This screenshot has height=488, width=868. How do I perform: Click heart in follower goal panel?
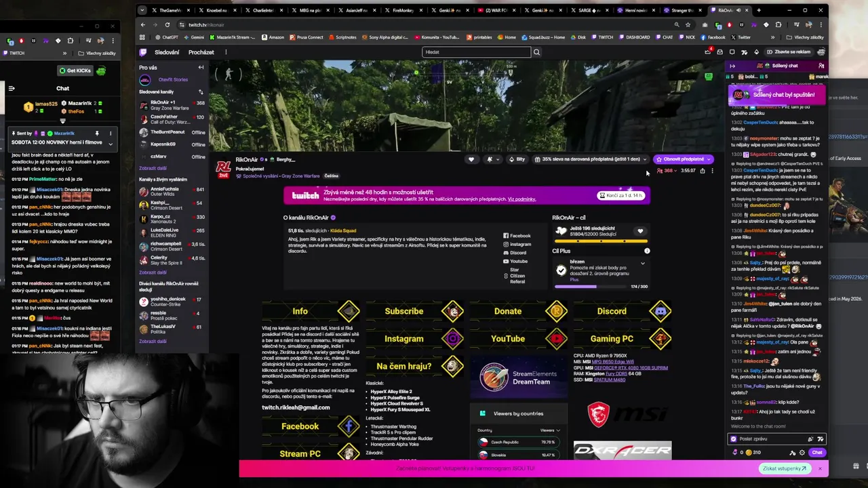(639, 231)
